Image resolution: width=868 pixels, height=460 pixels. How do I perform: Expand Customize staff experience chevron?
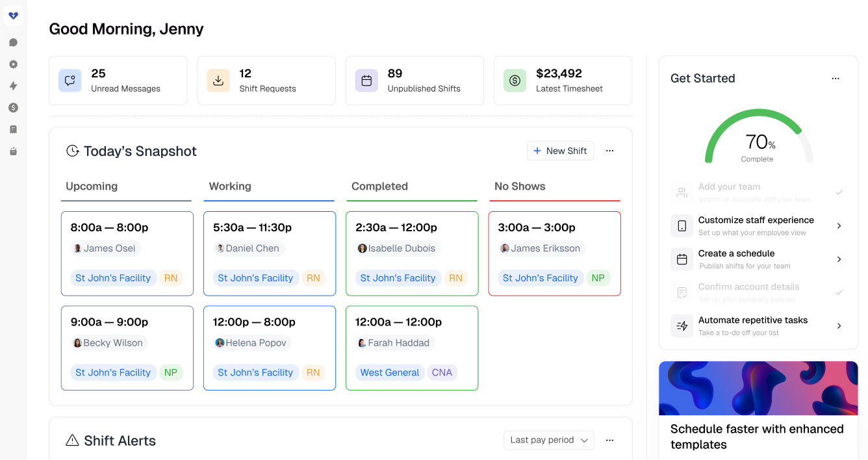pos(839,226)
